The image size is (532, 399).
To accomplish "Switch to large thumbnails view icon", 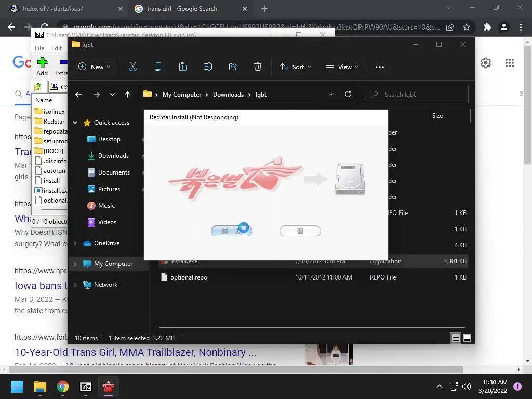I will point(467,338).
